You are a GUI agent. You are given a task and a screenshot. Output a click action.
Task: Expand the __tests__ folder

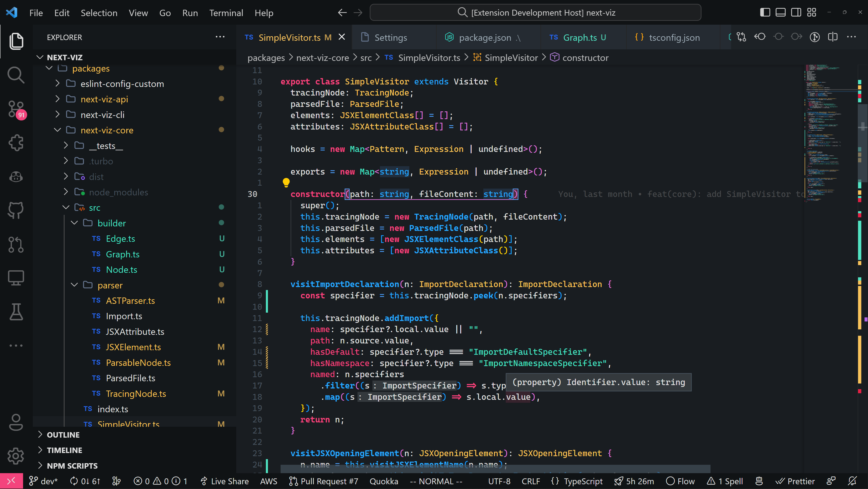(135, 146)
